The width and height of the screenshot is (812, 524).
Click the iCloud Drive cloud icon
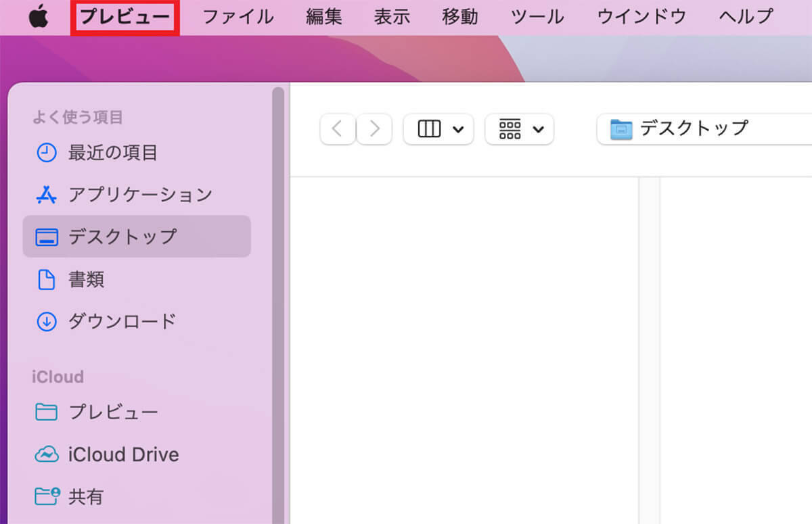coord(46,455)
